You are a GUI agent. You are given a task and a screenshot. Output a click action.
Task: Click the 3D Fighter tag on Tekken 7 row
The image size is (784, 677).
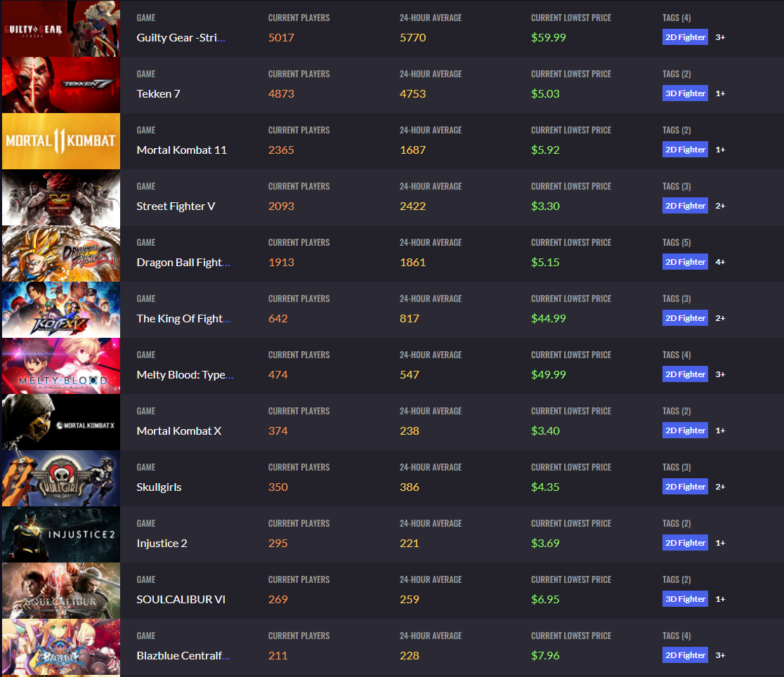[x=685, y=93]
